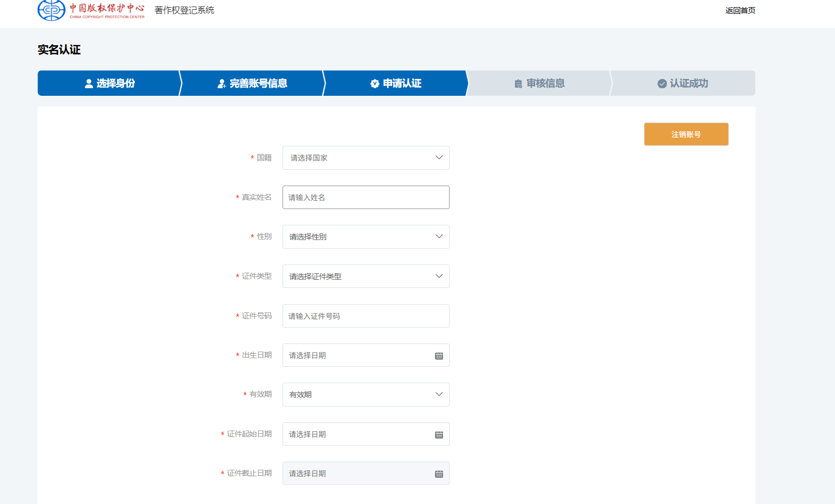Select the 选择身份 step tab

(x=109, y=83)
